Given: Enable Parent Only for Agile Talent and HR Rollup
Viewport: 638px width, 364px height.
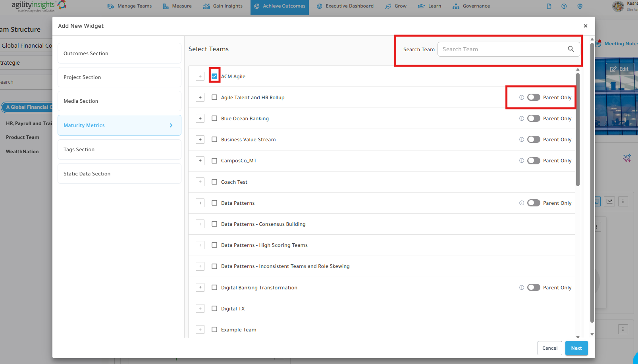Looking at the screenshot, I should click(534, 97).
